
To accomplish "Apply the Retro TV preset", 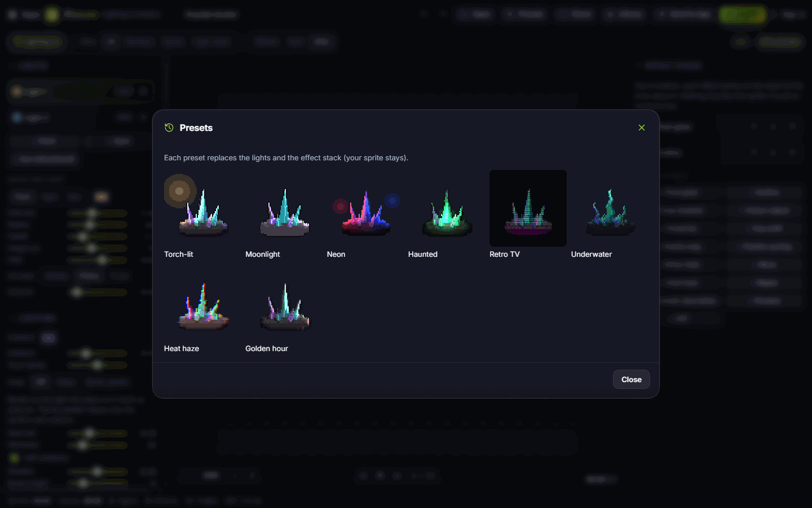I will pyautogui.click(x=528, y=214).
